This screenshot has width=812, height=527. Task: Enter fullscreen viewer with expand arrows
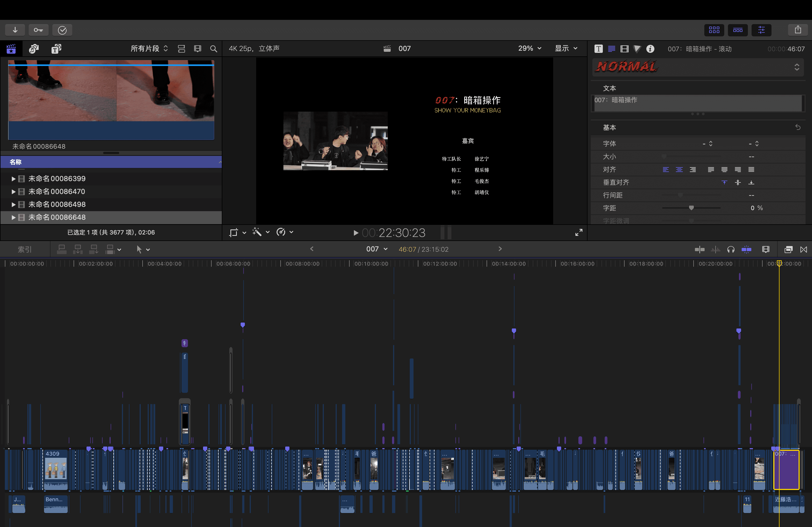[x=579, y=233]
